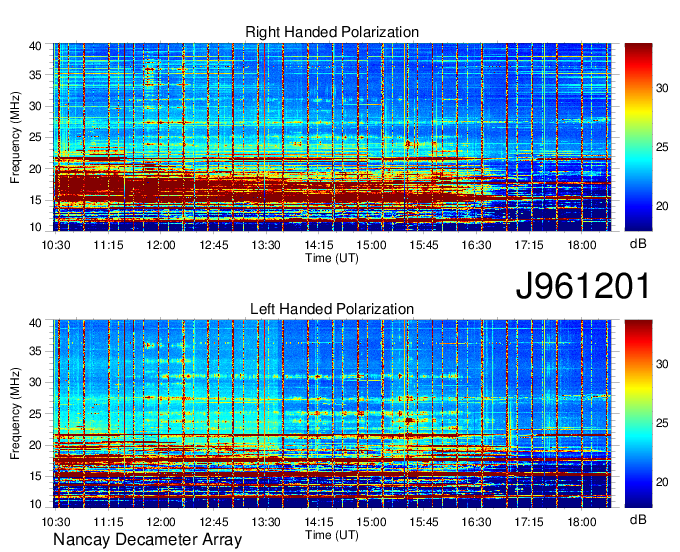
Task: Click the 17:15 tick on lower time axis
Action: coord(529,522)
